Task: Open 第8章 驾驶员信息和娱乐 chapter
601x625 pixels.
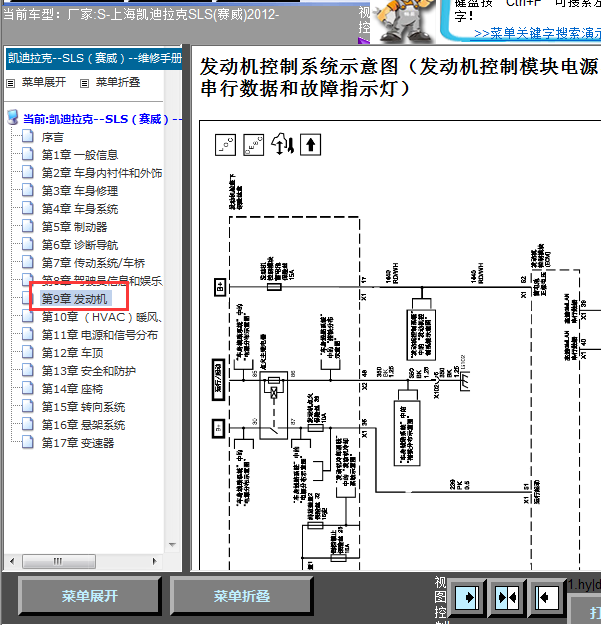Action: (x=102, y=281)
